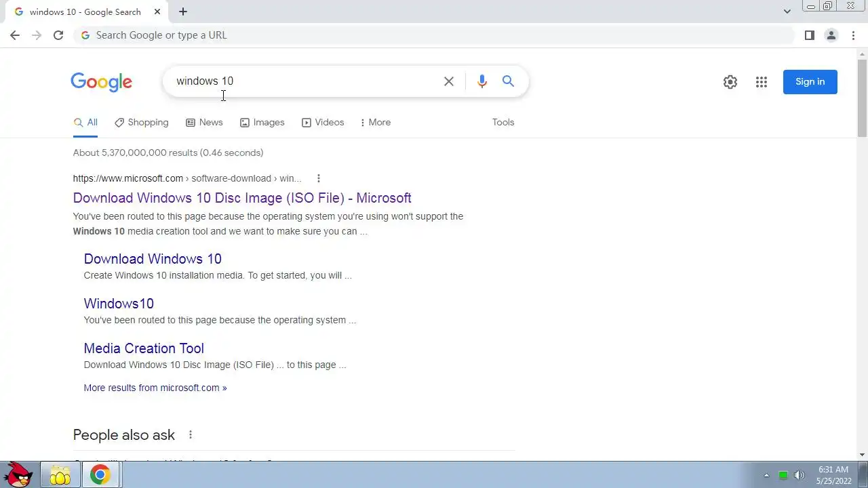The width and height of the screenshot is (868, 488).
Task: Close the windows 10 Google Search tab
Action: [x=158, y=12]
